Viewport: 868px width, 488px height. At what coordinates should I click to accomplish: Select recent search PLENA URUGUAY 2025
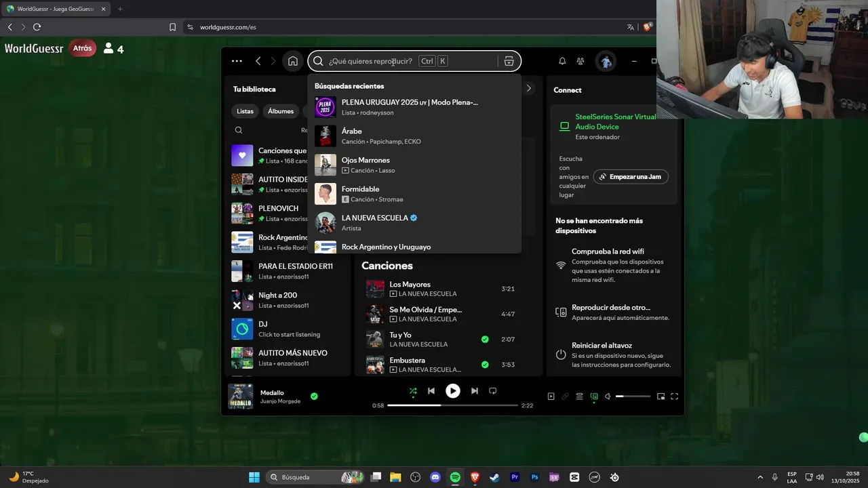[414, 107]
